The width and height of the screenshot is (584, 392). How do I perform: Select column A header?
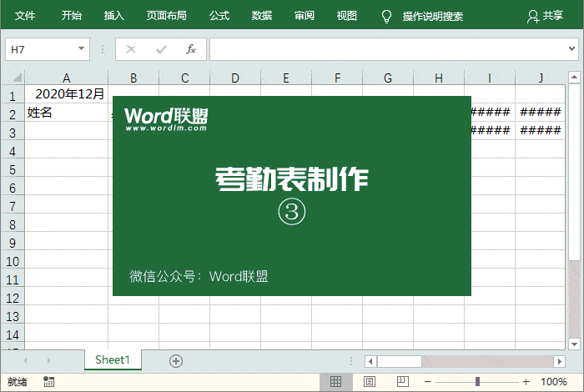point(66,78)
